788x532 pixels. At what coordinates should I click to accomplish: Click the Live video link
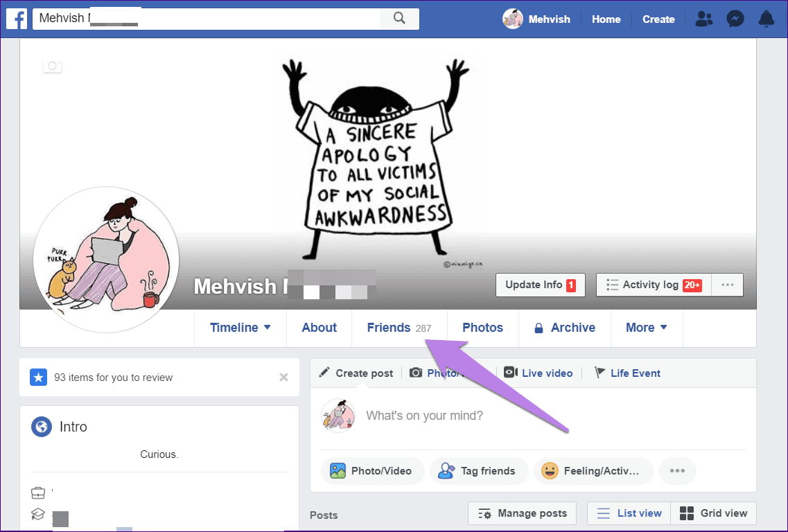coord(547,373)
